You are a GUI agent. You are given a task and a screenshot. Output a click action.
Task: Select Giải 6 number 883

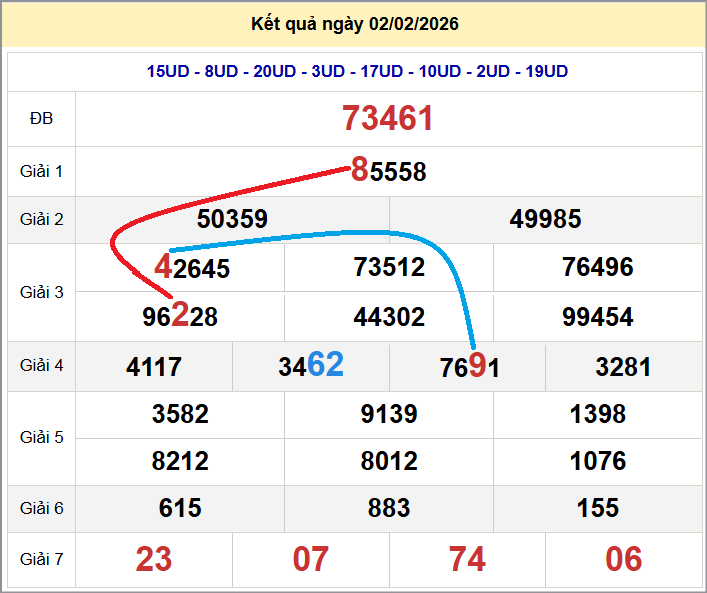pos(389,508)
